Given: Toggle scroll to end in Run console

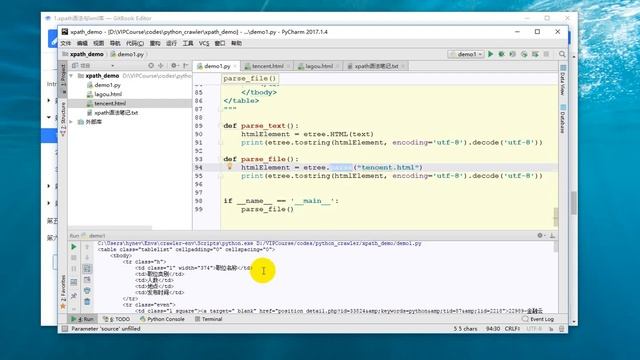Looking at the screenshot, I should [87, 280].
